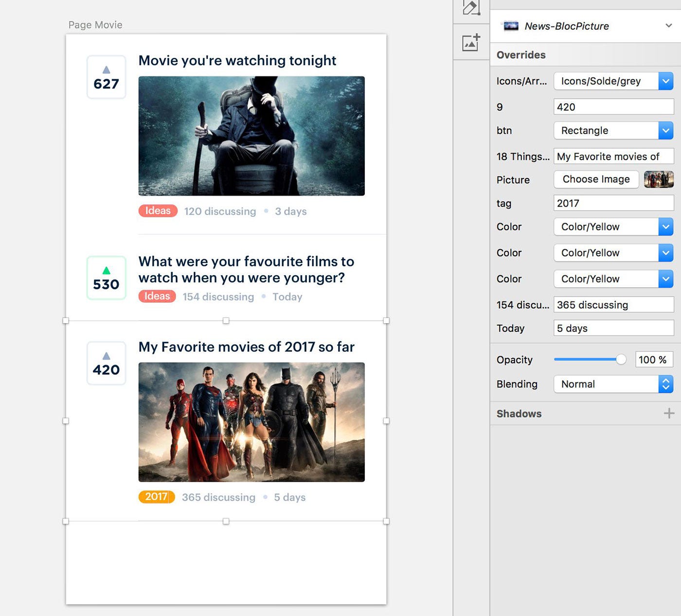Open the third Color/Yellow dropdown

[613, 279]
